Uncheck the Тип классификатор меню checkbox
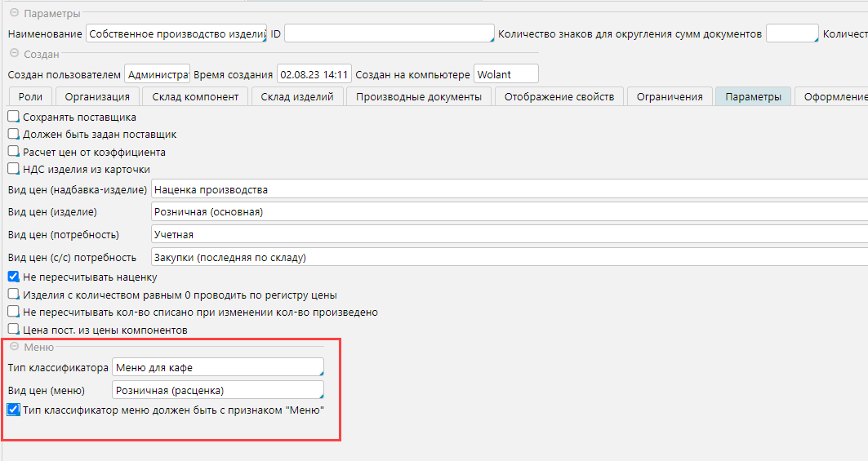868x461 pixels. [x=13, y=410]
